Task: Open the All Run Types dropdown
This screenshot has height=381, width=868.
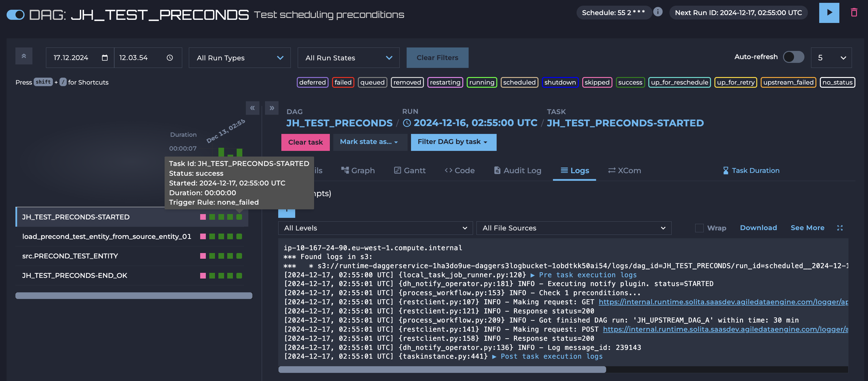Action: click(240, 58)
